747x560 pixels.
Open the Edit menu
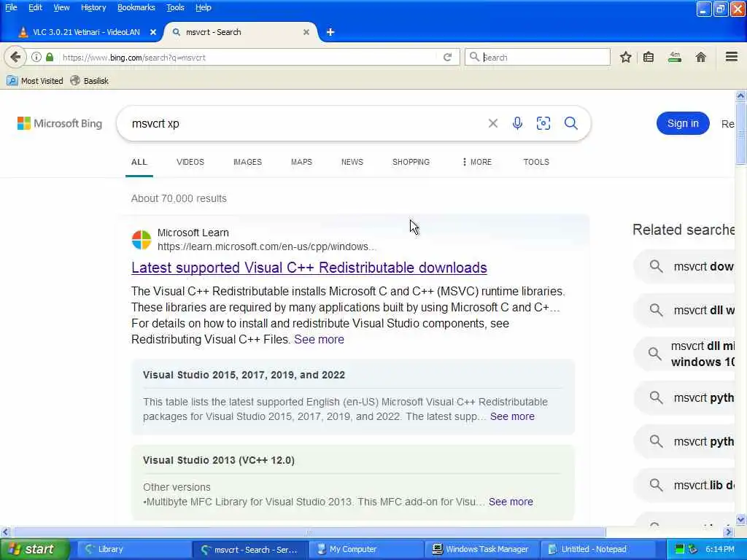pyautogui.click(x=35, y=7)
